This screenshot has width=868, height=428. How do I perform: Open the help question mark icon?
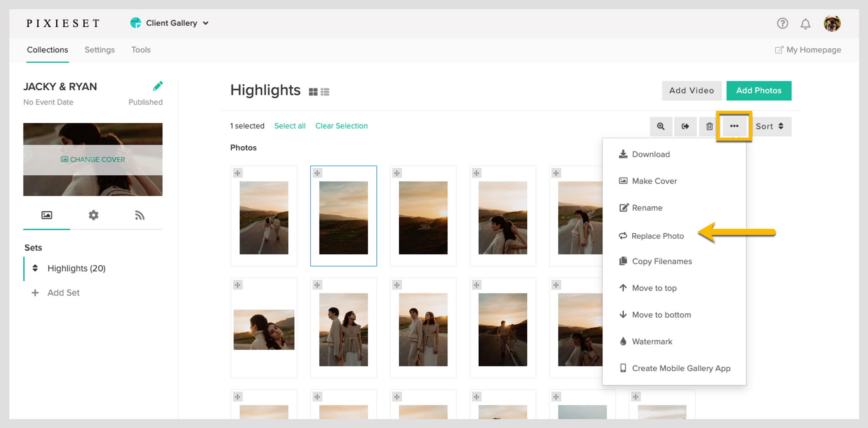(x=782, y=23)
